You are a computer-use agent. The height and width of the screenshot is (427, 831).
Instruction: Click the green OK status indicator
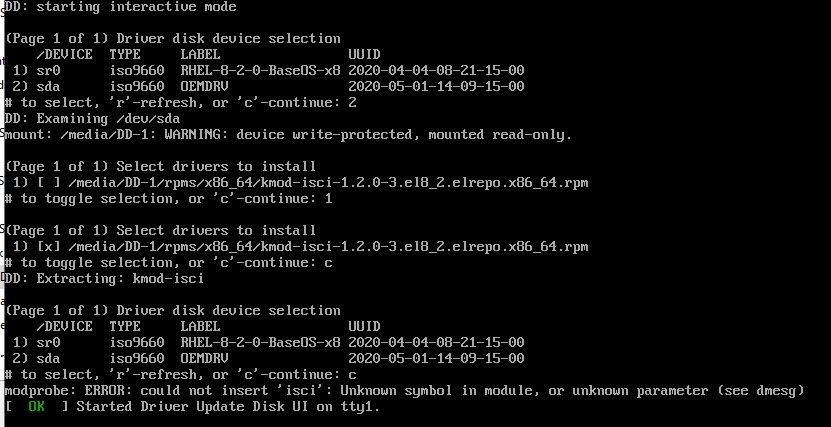(x=37, y=407)
